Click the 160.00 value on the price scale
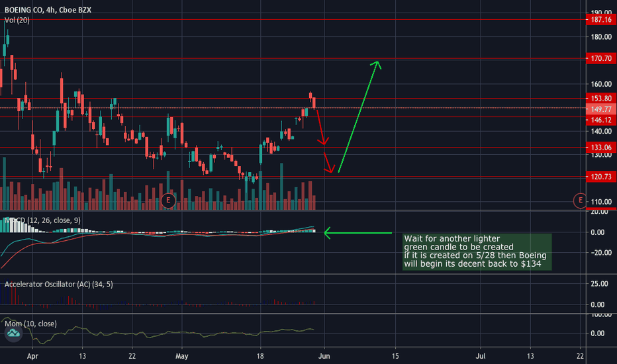 (601, 84)
